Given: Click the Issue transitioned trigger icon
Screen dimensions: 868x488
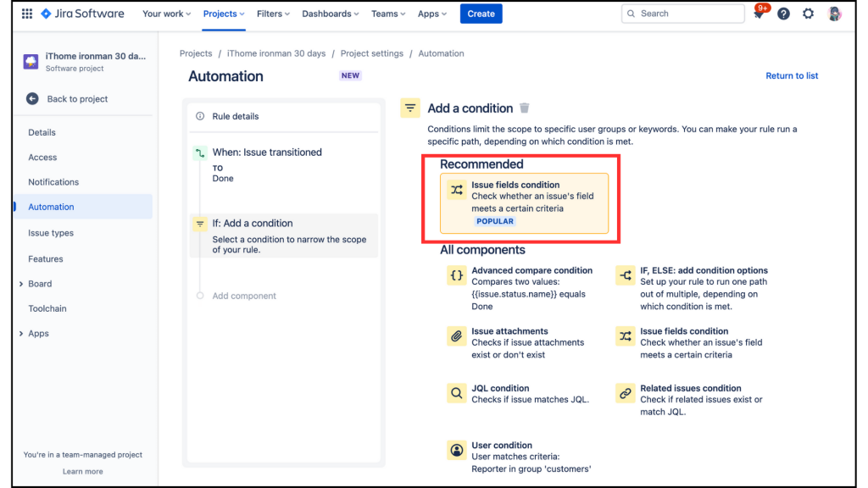Looking at the screenshot, I should (200, 152).
